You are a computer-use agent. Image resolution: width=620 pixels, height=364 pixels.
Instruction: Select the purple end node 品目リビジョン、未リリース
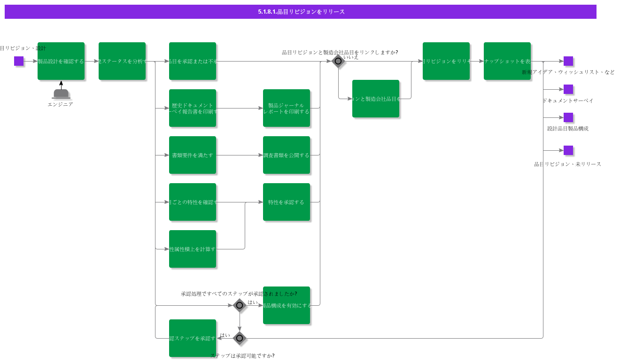point(568,150)
